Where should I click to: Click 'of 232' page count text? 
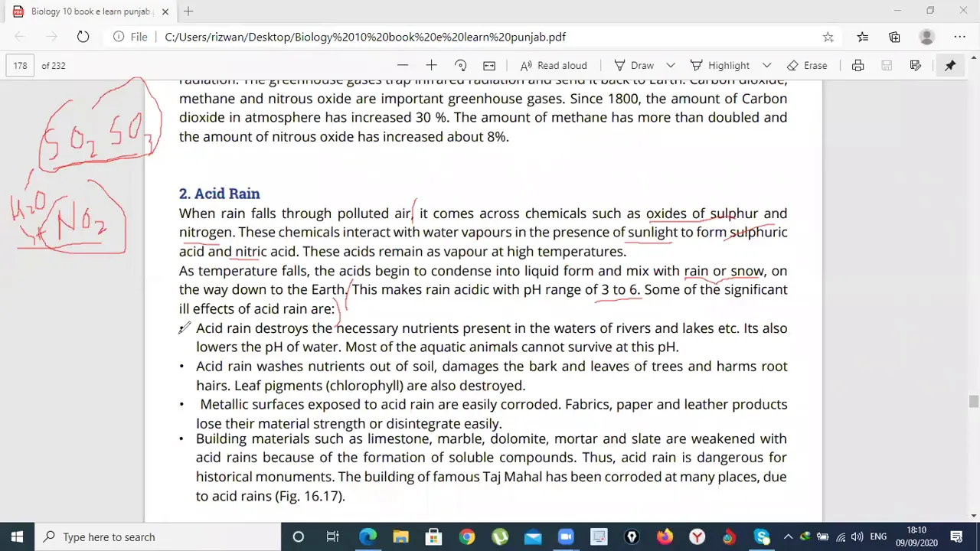54,66
